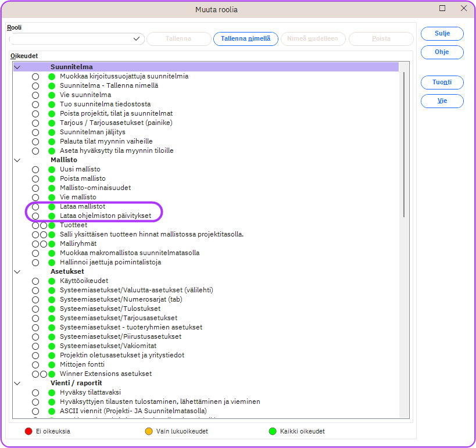
Task: Click green dot next to Malliryhmät
Action: tap(52, 243)
